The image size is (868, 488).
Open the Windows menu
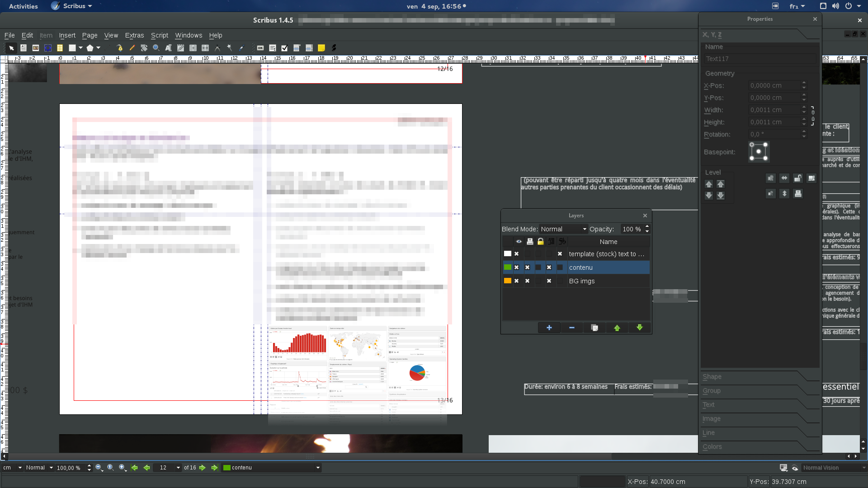[189, 35]
